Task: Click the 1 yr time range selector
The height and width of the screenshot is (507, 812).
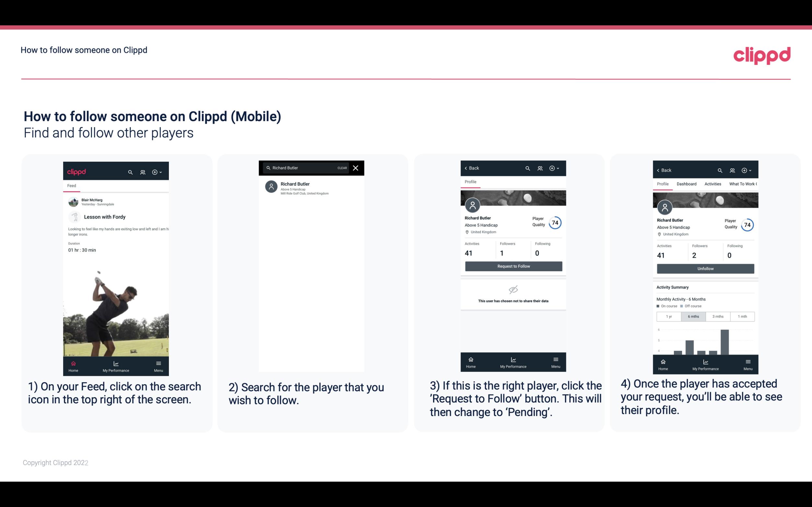Action: (x=668, y=316)
